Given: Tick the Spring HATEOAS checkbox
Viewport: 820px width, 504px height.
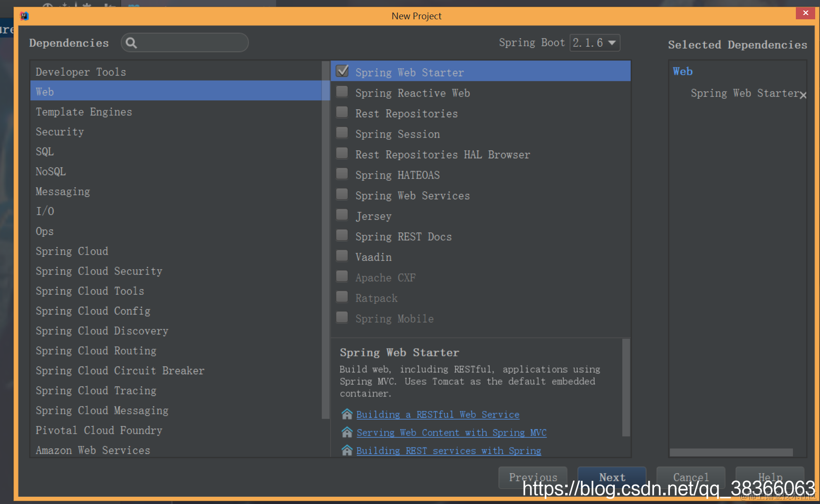Looking at the screenshot, I should point(342,174).
